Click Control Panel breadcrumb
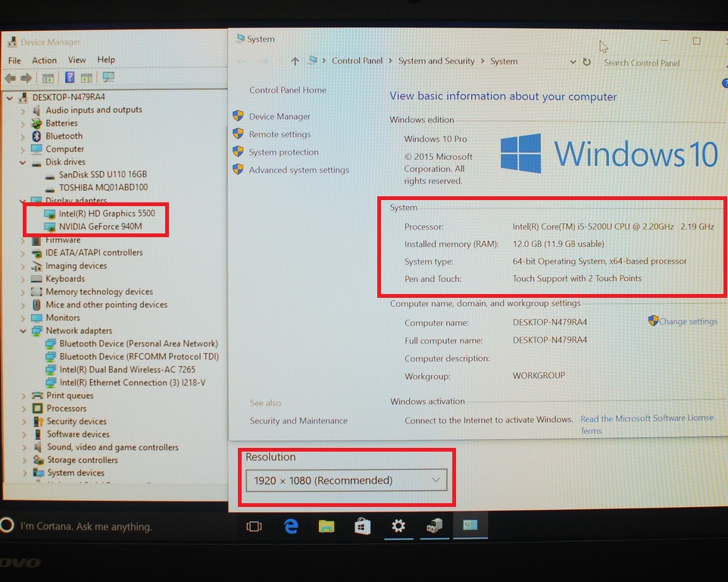 [x=357, y=61]
